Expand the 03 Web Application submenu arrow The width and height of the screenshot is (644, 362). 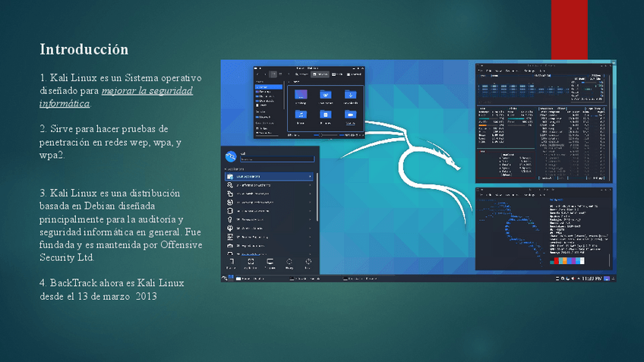(x=310, y=203)
